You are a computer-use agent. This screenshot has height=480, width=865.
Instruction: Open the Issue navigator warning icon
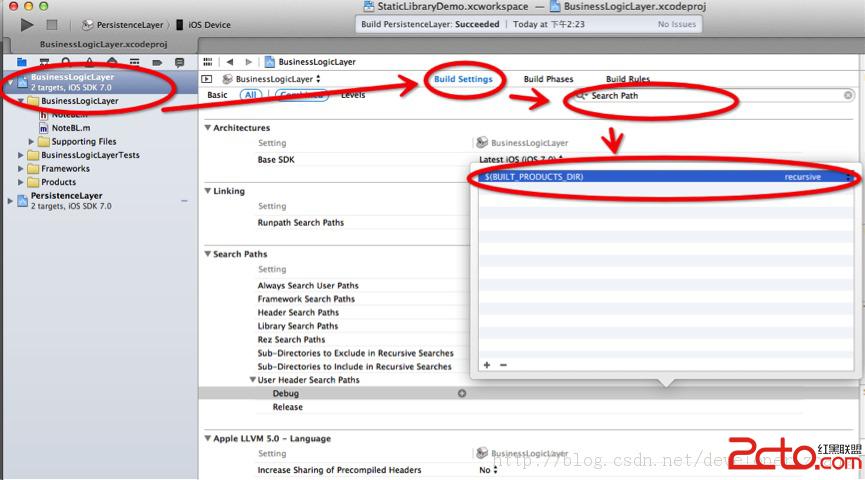(89, 62)
